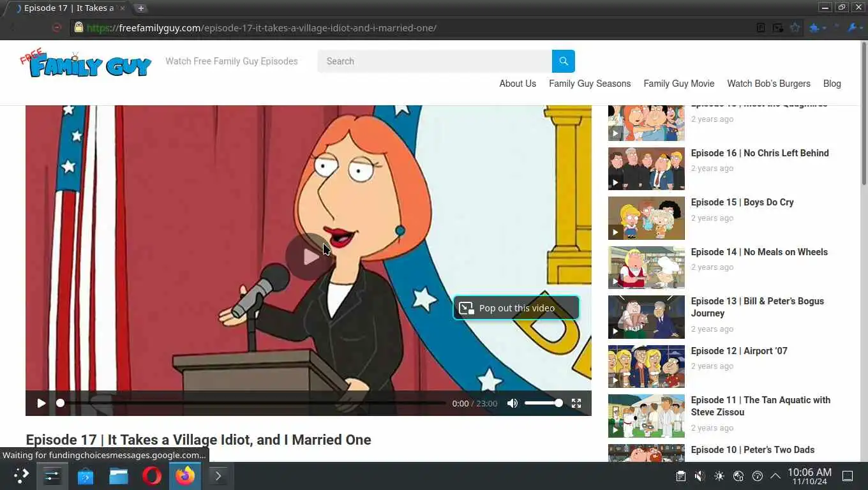
Task: Open the clipboard tray icon
Action: click(x=681, y=476)
